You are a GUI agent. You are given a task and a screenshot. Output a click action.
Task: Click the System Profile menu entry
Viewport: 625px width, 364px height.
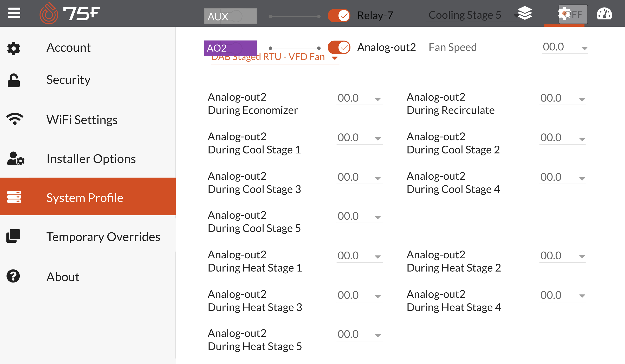coord(85,198)
